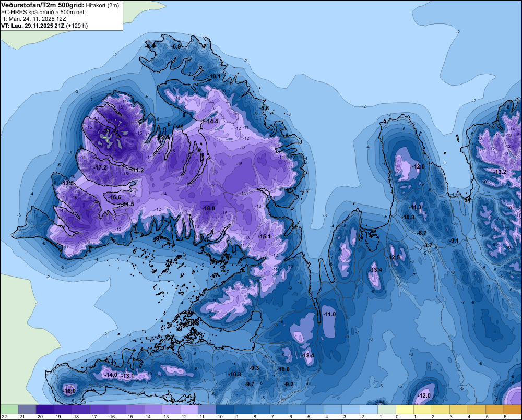Viewport: 522px width, 420px height.
Task: Click the -13.2 temperature label
Action: coord(500,172)
